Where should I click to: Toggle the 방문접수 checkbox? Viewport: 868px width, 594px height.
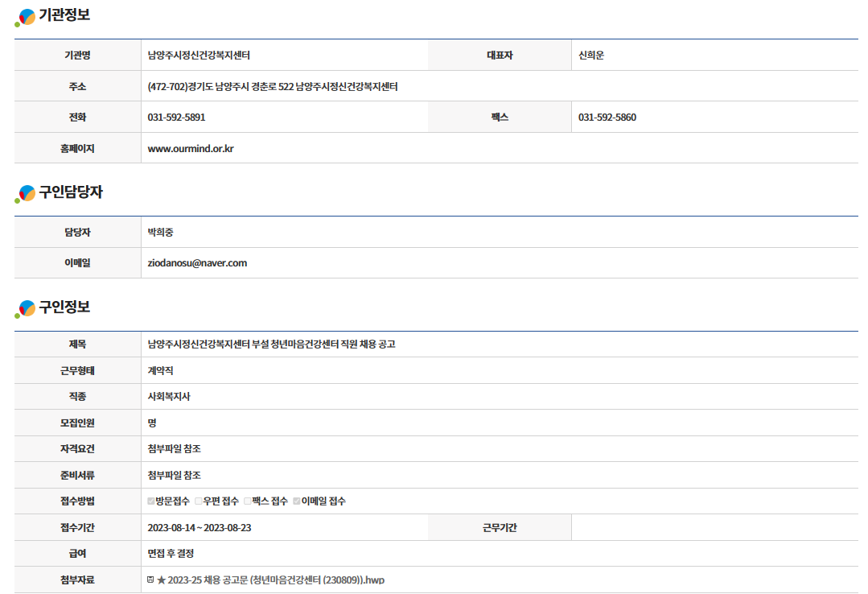tap(151, 501)
